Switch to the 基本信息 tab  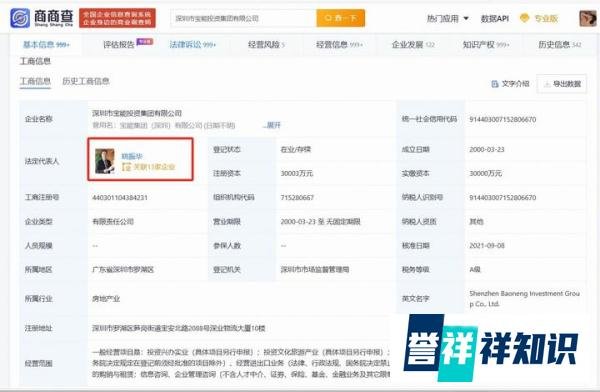46,45
